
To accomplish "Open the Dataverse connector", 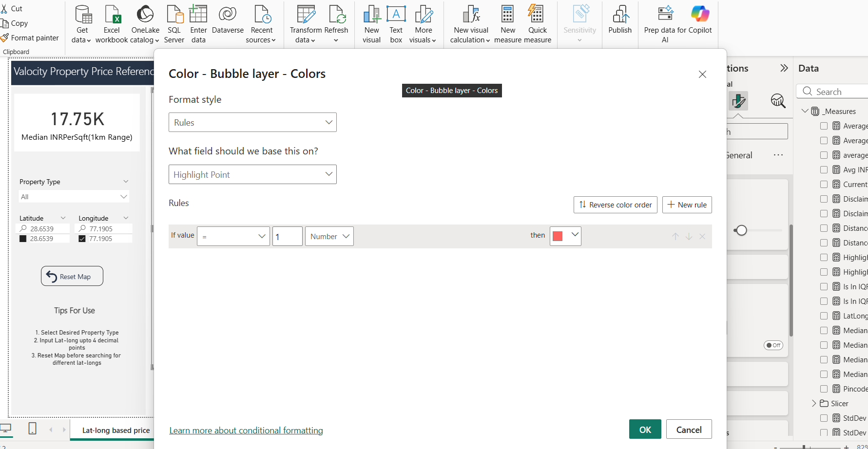I will tap(228, 20).
